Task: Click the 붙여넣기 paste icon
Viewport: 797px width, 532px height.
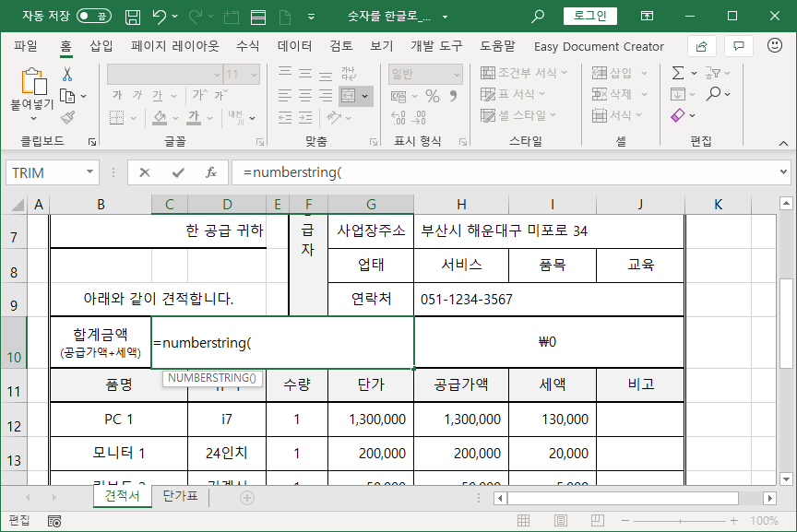Action: pos(33,82)
